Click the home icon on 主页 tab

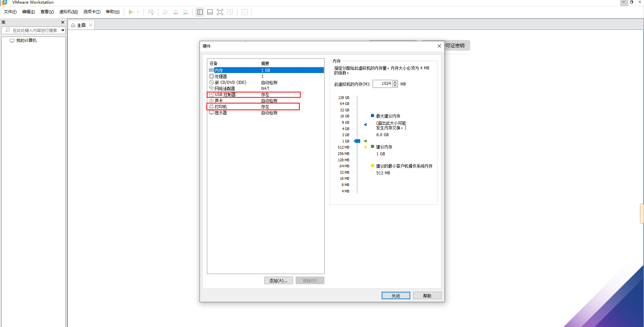click(x=73, y=25)
